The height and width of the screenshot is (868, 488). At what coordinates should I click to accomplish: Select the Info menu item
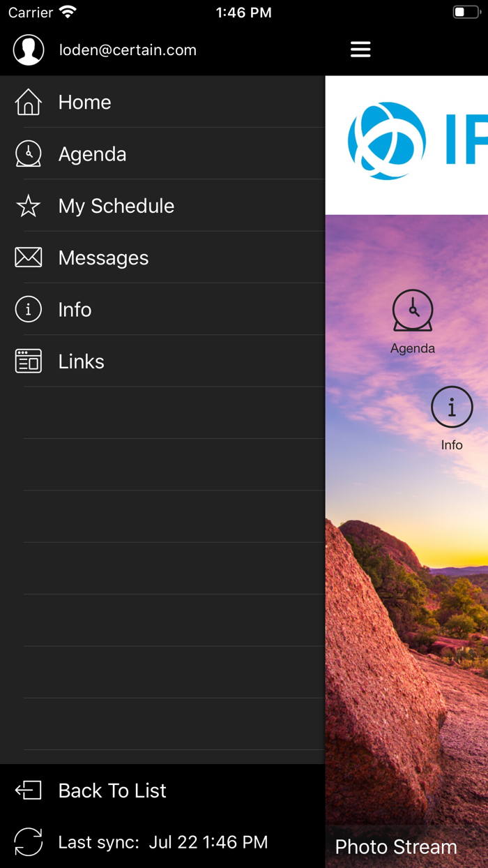tap(162, 310)
